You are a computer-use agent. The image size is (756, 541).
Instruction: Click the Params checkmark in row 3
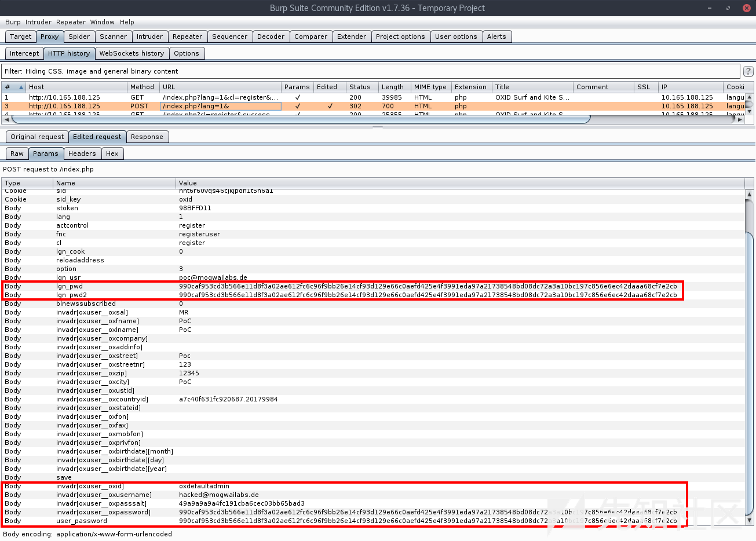(298, 106)
